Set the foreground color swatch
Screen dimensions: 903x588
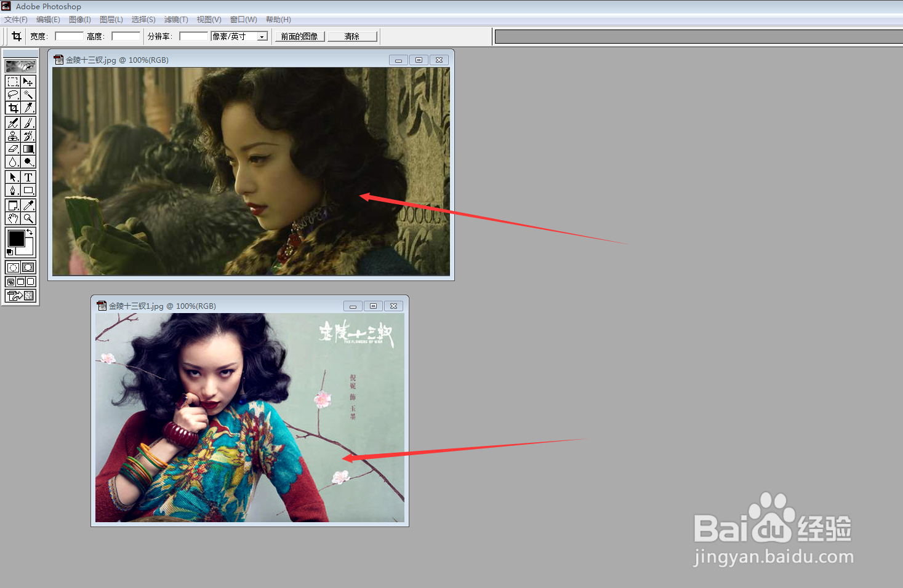point(17,238)
